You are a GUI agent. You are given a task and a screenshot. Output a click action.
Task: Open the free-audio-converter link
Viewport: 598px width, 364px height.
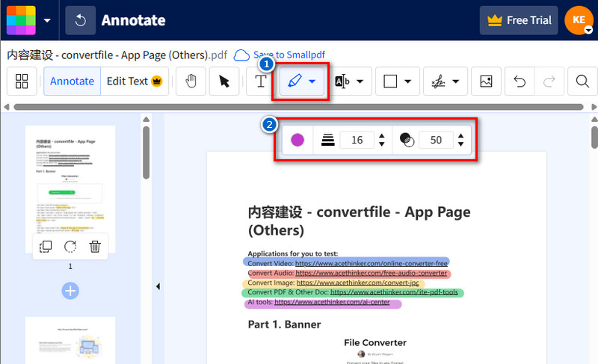click(371, 273)
